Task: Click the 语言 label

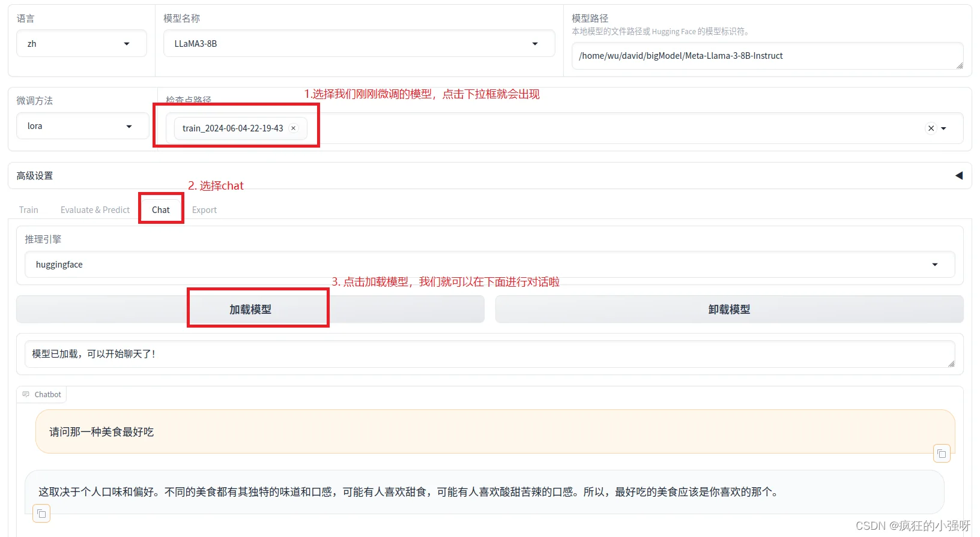Action: pyautogui.click(x=25, y=19)
